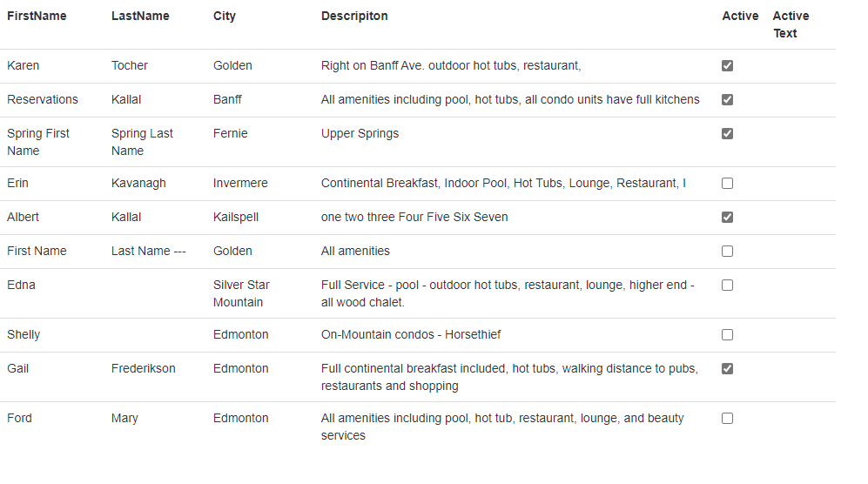Image resolution: width=868 pixels, height=484 pixels.
Task: Uncheck Active checkbox for Gail Frederikson
Action: point(727,369)
